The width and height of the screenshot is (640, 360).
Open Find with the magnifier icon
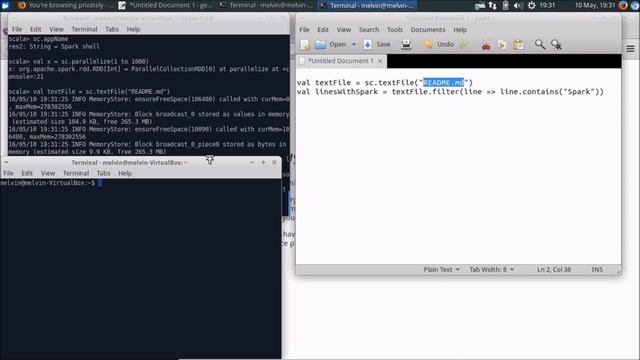point(540,44)
